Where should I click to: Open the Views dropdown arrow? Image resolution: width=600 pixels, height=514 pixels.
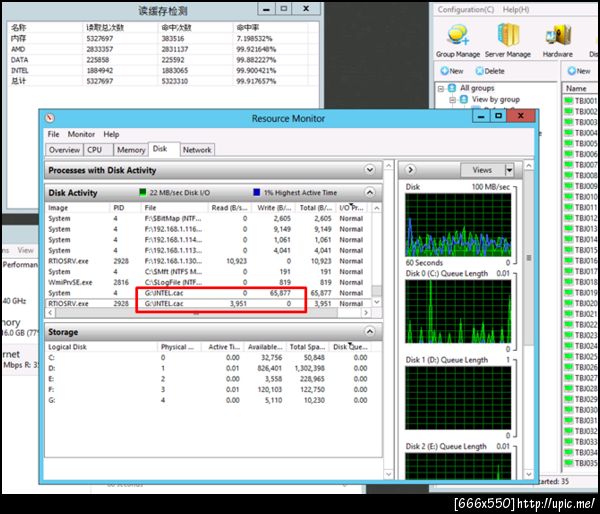click(509, 170)
